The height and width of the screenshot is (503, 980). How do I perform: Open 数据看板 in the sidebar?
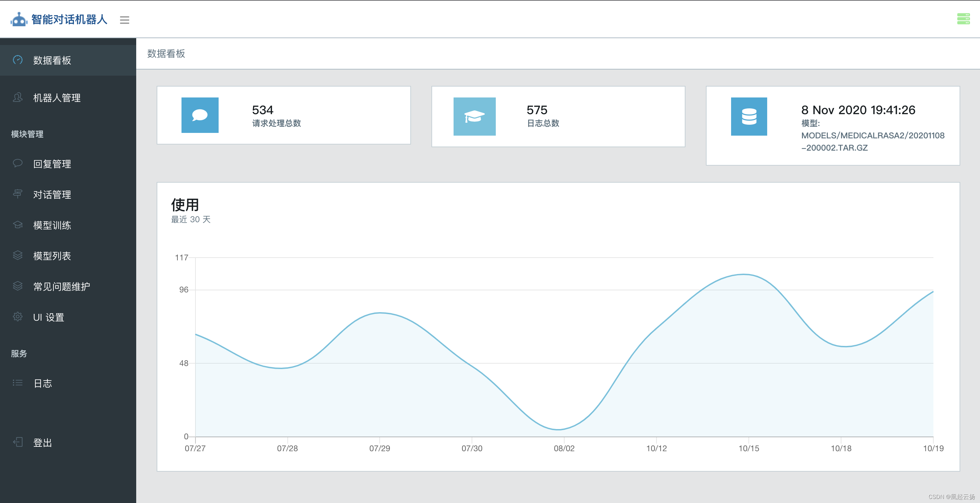[x=52, y=60]
